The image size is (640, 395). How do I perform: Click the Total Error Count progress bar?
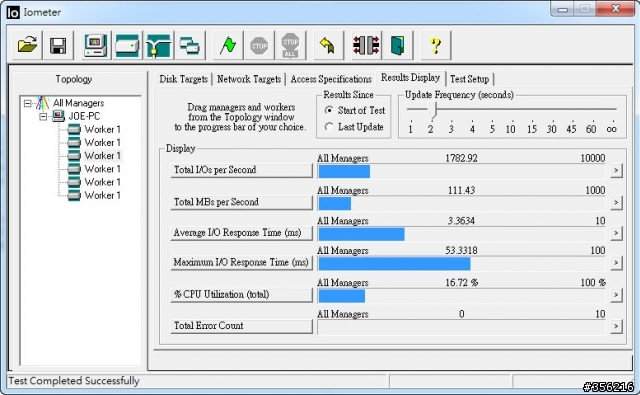tap(462, 327)
